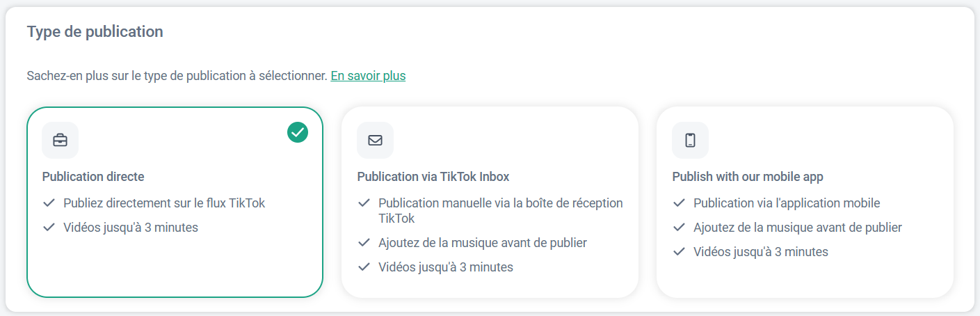Click checkmark beside video length in TikTok Inbox card
The width and height of the screenshot is (980, 316).
364,267
